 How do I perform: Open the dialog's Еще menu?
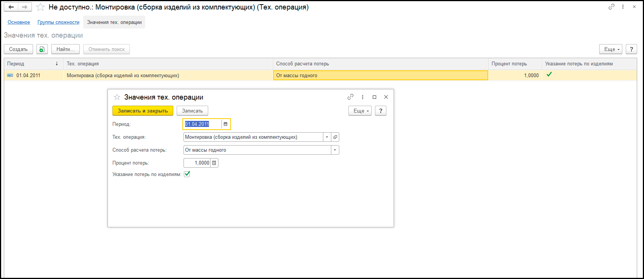pos(360,111)
